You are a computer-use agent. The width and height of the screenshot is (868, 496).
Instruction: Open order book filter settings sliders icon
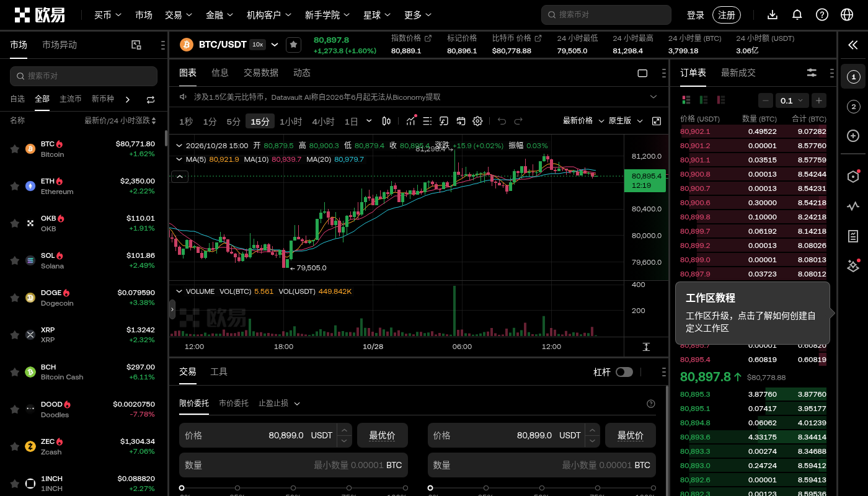pyautogui.click(x=812, y=73)
